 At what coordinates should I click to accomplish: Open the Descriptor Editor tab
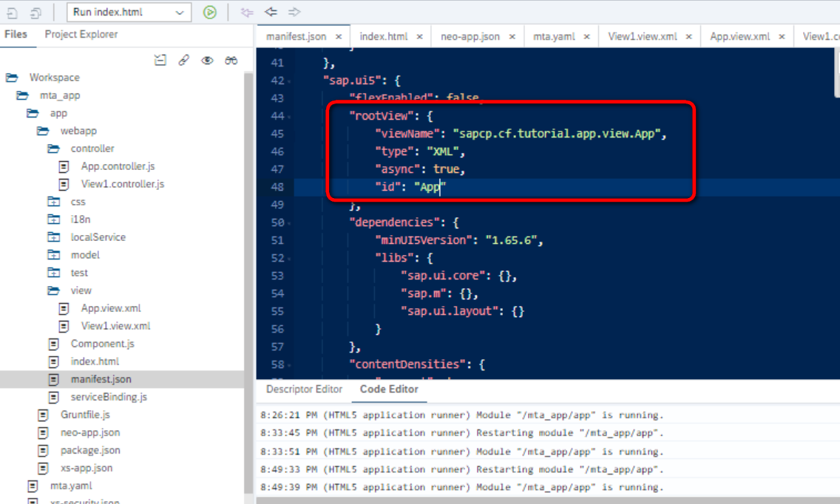pos(303,389)
